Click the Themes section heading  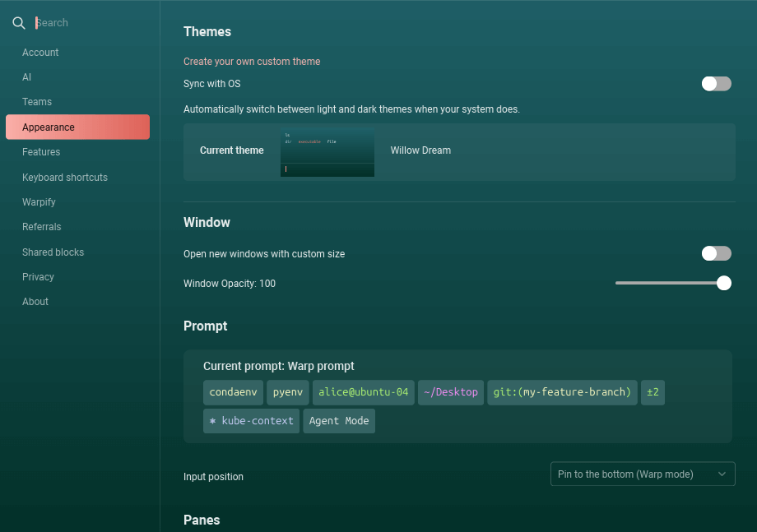pyautogui.click(x=207, y=32)
